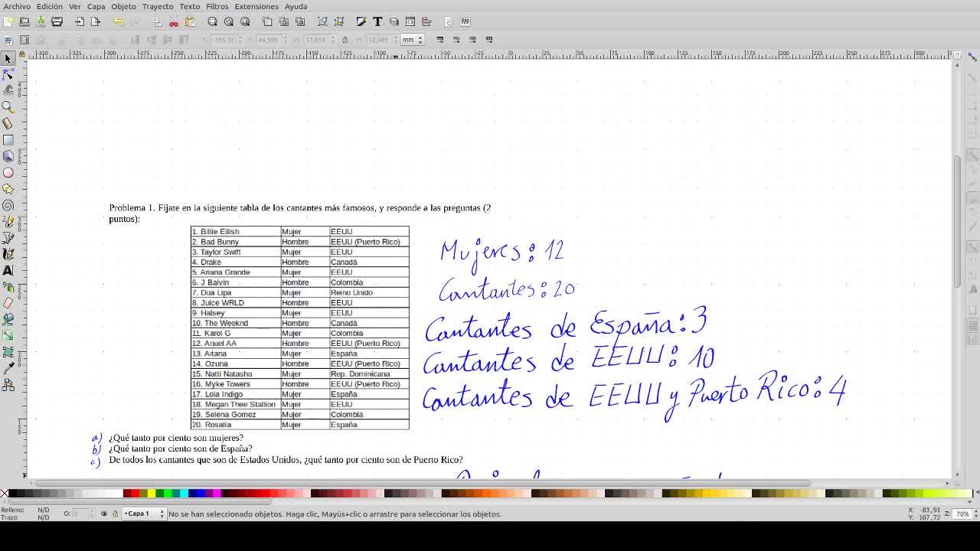Save the current document
This screenshot has width=980, height=551.
41,21
